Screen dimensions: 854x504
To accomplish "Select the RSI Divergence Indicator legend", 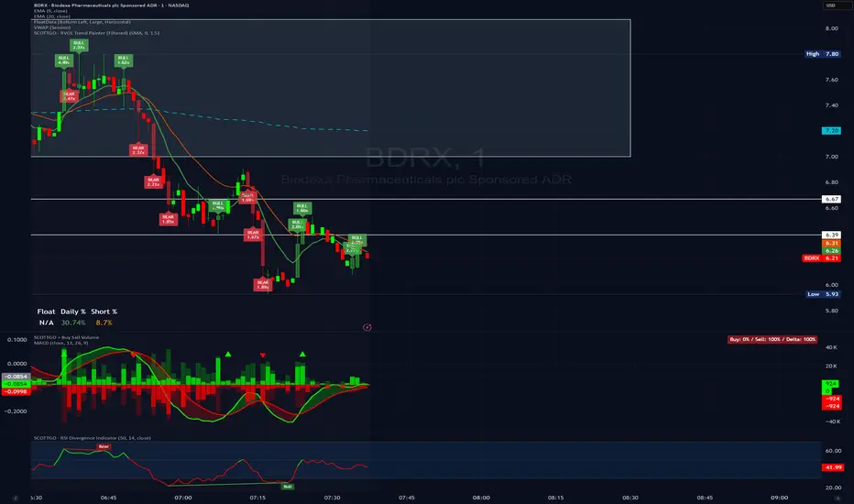I will coord(92,438).
